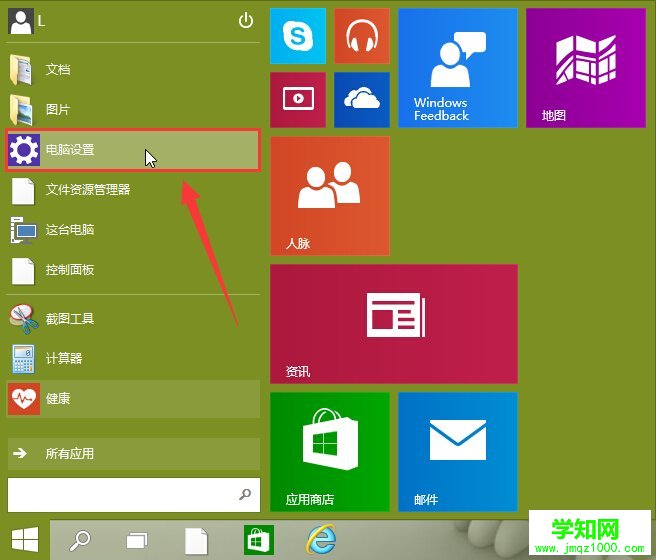Image resolution: width=656 pixels, height=560 pixels.
Task: Click the magnifier icon in search box
Action: 245,494
